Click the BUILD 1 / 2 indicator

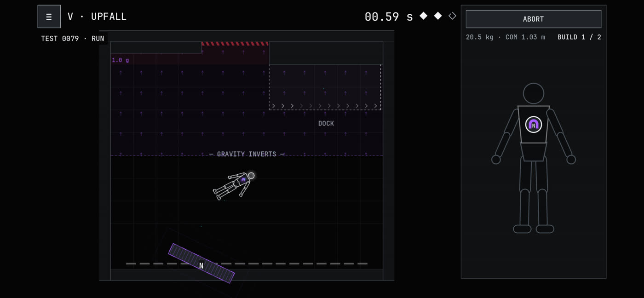579,37
